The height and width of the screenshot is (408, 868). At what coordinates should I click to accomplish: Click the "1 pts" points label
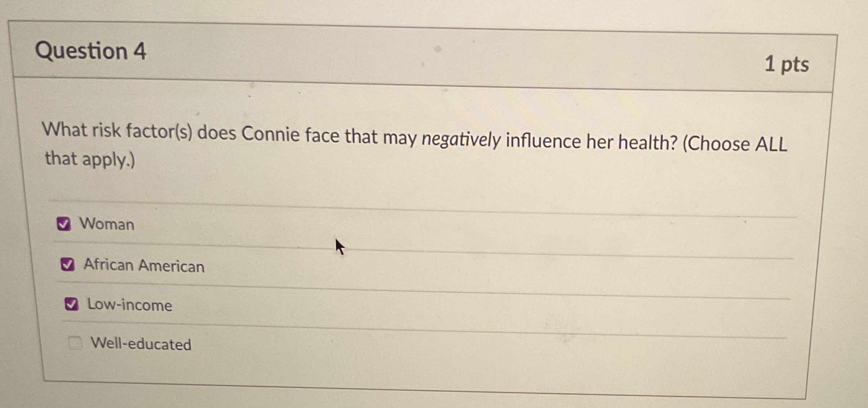coord(787,65)
